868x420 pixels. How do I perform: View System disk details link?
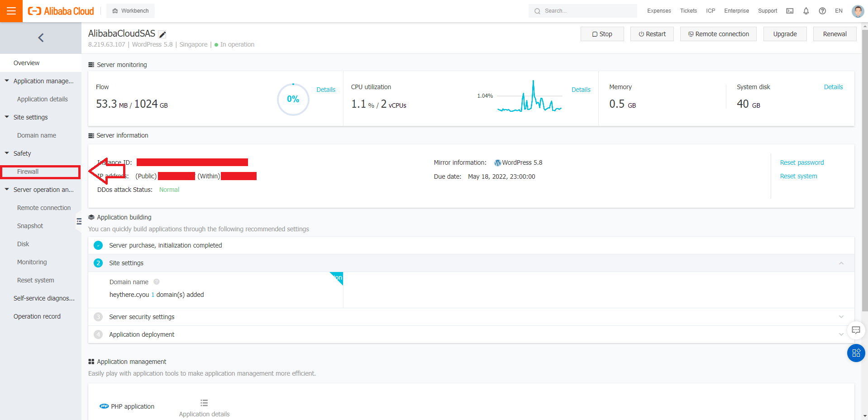pyautogui.click(x=833, y=87)
